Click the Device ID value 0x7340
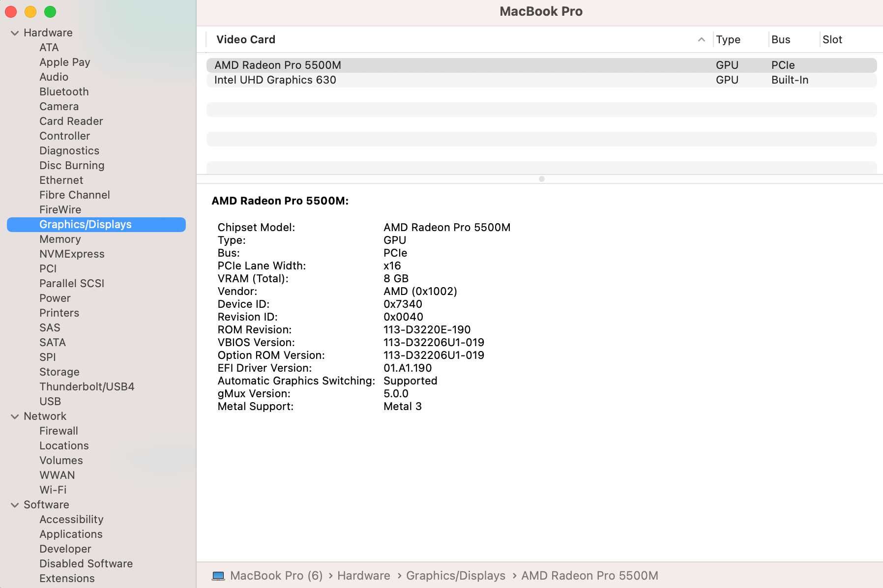This screenshot has height=588, width=883. point(403,304)
